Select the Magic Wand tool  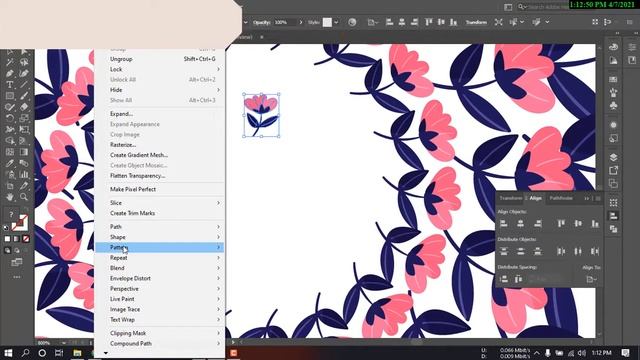(x=9, y=62)
